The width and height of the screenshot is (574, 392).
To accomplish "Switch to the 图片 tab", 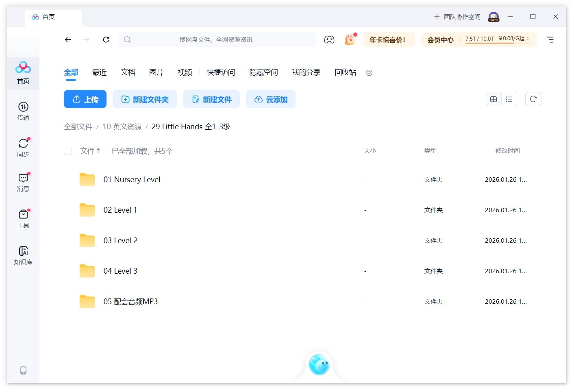I will tap(157, 72).
